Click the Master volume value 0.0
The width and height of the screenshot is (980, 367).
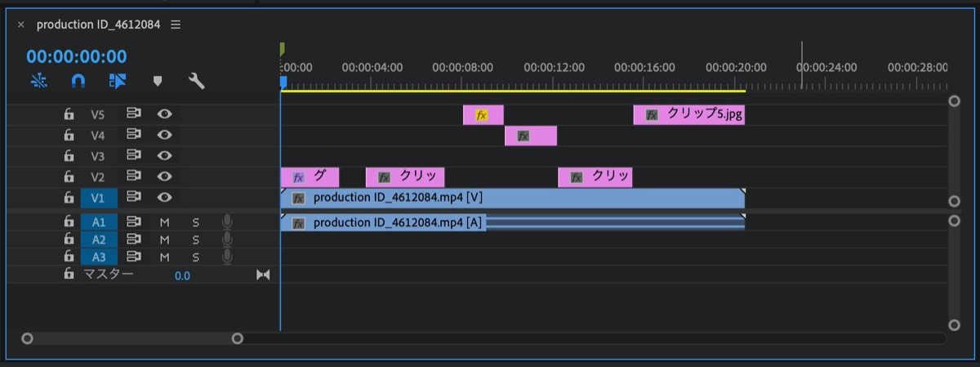pyautogui.click(x=182, y=276)
